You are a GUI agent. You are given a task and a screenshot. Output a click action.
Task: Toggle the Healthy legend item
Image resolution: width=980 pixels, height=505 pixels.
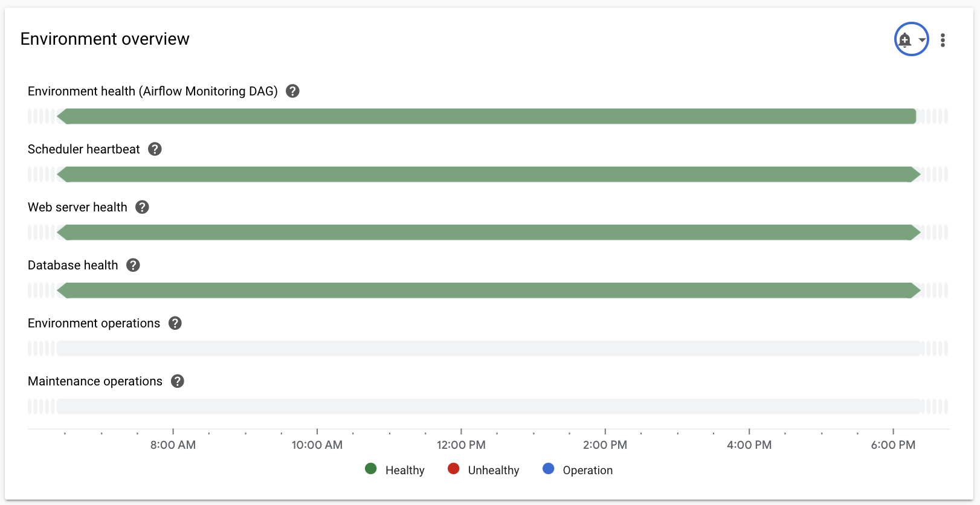(395, 470)
